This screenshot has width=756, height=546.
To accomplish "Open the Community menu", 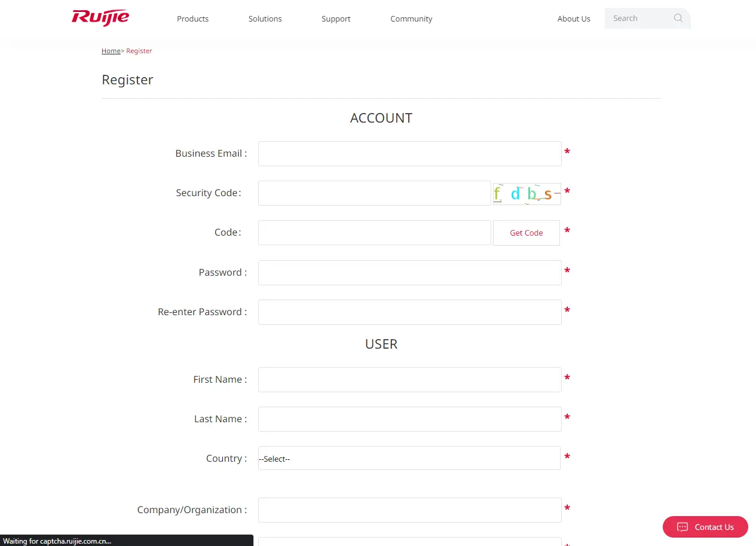I will click(411, 19).
